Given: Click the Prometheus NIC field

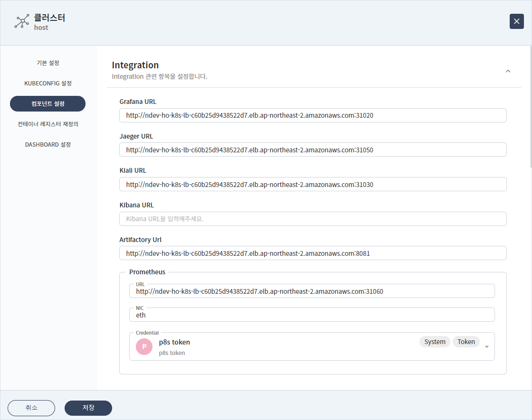Looking at the screenshot, I should pyautogui.click(x=312, y=315).
